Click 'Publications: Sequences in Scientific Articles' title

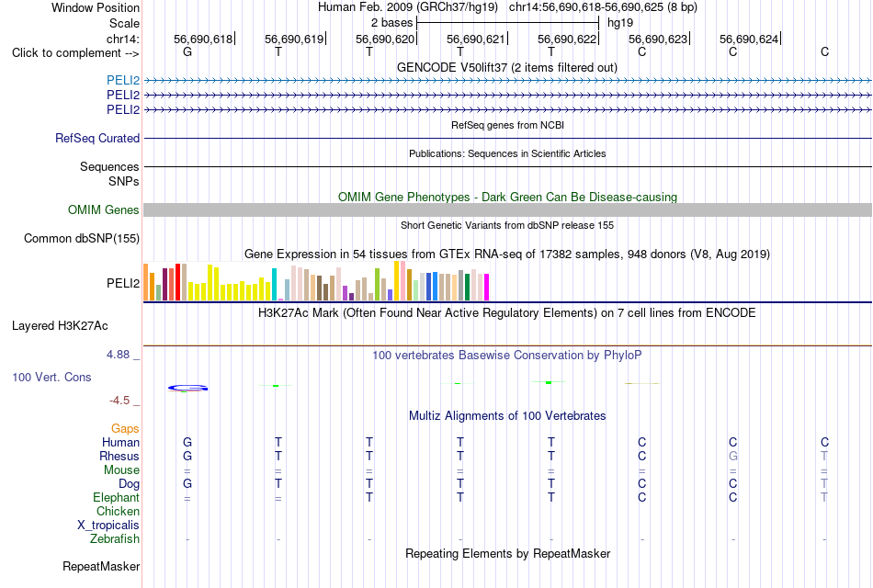tap(507, 153)
